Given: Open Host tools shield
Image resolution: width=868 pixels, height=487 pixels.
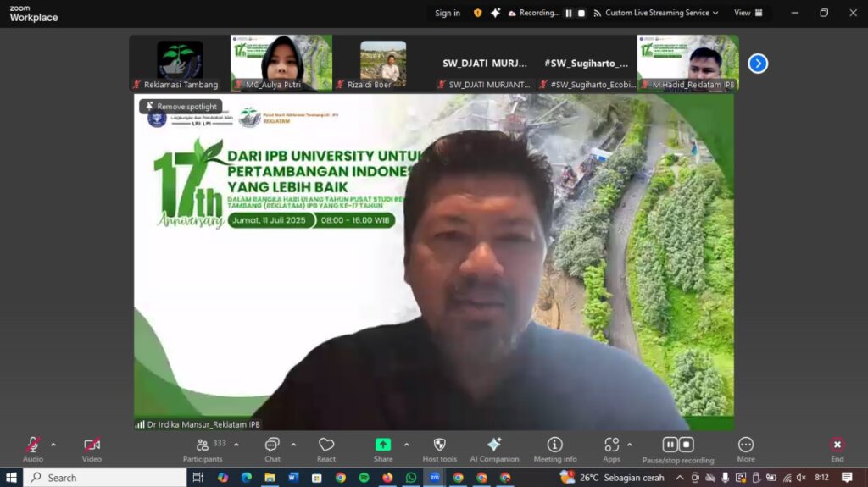Looking at the screenshot, I should (x=440, y=450).
